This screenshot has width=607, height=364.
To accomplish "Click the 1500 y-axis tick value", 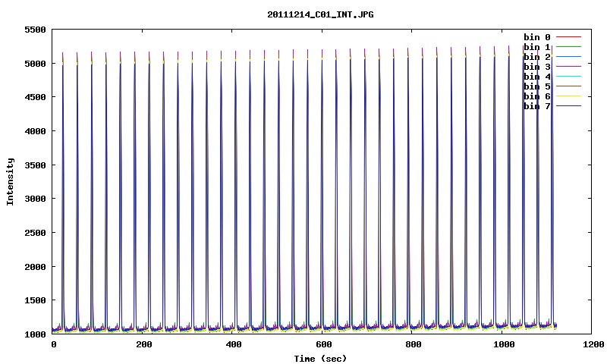I will pos(35,300).
